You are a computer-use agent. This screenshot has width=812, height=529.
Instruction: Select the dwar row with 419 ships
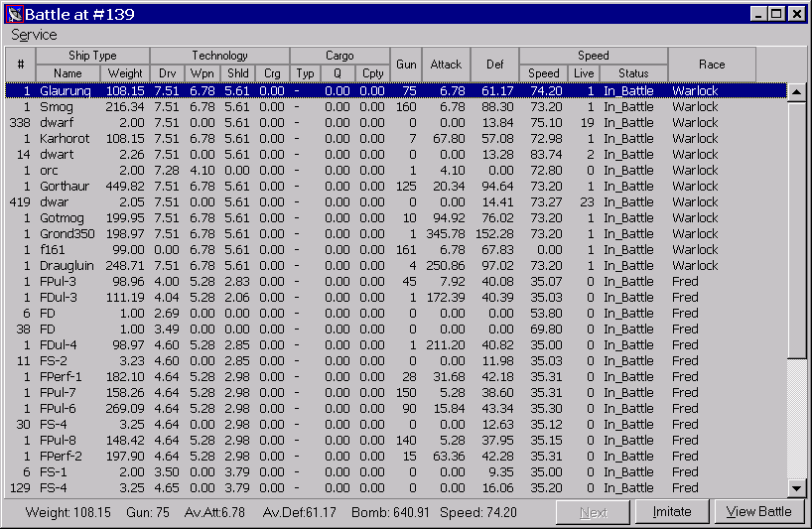tap(396, 201)
